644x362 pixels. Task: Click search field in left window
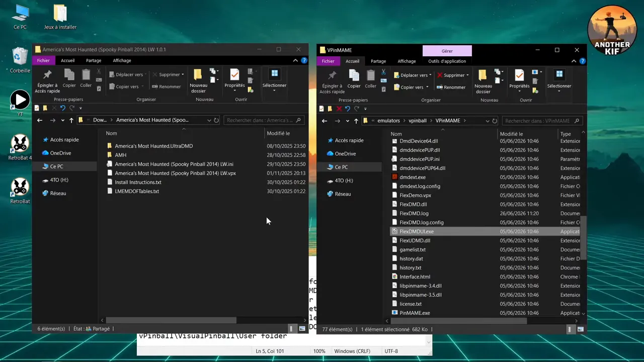coord(264,120)
